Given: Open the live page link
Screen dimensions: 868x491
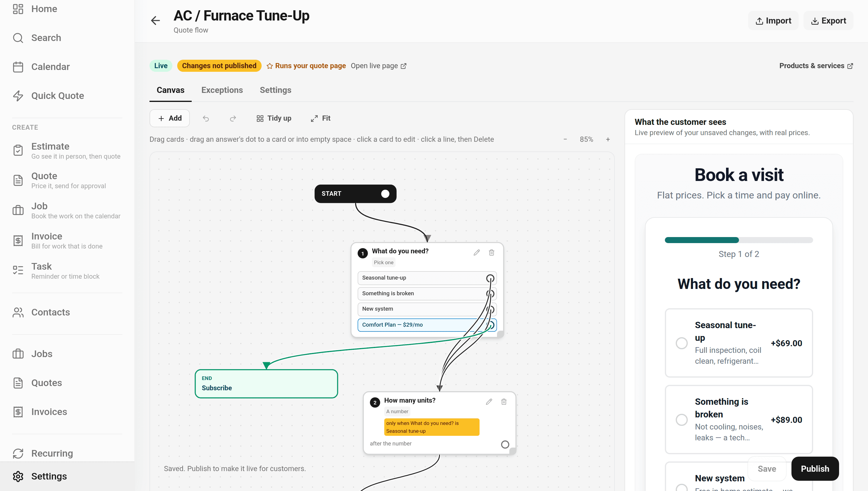Looking at the screenshot, I should pyautogui.click(x=379, y=66).
